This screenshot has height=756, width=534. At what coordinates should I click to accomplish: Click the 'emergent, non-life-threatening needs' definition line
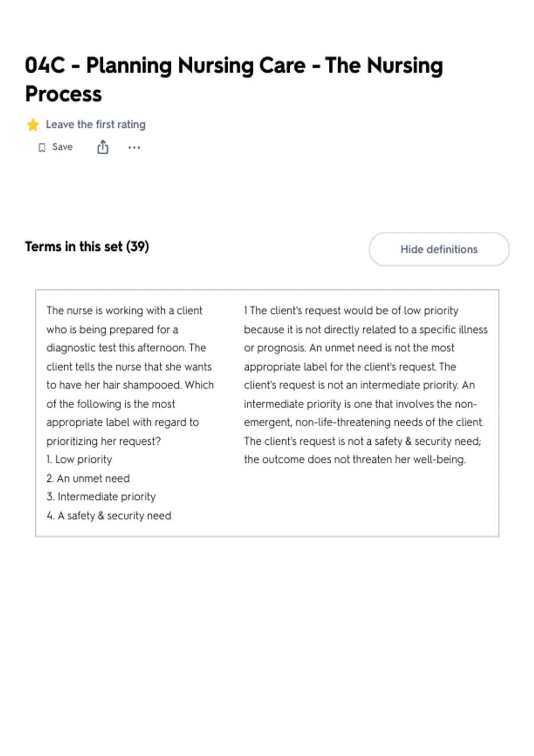tap(364, 422)
